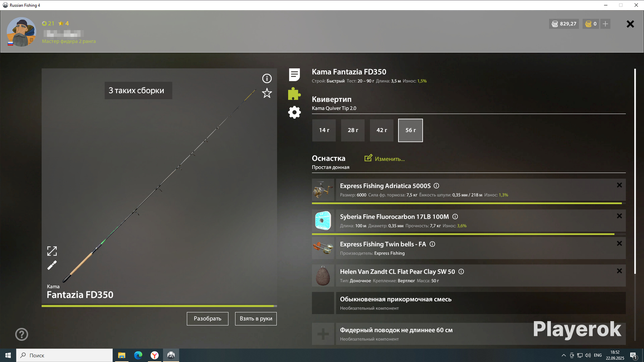Image resolution: width=644 pixels, height=362 pixels.
Task: Show info for Syberia Fine Fluorocarbon line
Action: [455, 216]
